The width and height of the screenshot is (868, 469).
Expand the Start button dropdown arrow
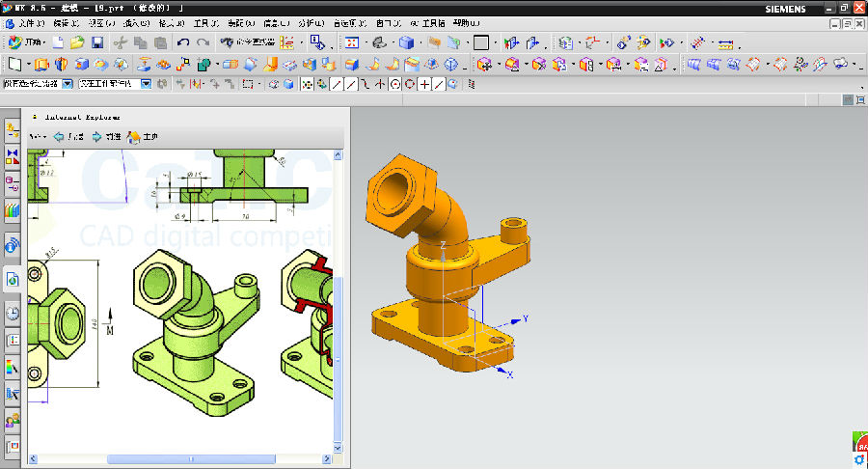(x=44, y=42)
